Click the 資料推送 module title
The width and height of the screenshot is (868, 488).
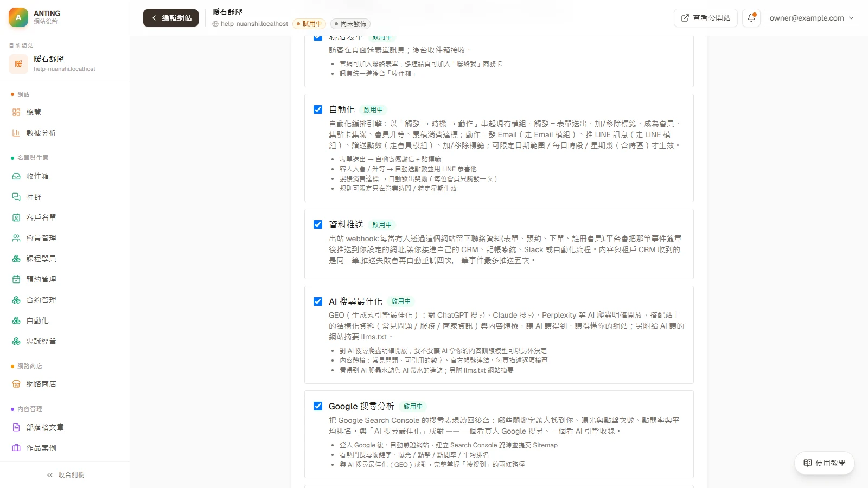pos(346,224)
